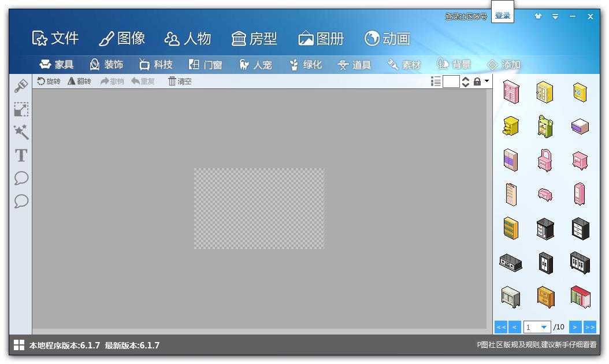Choose the magic wand tool

(x=21, y=132)
